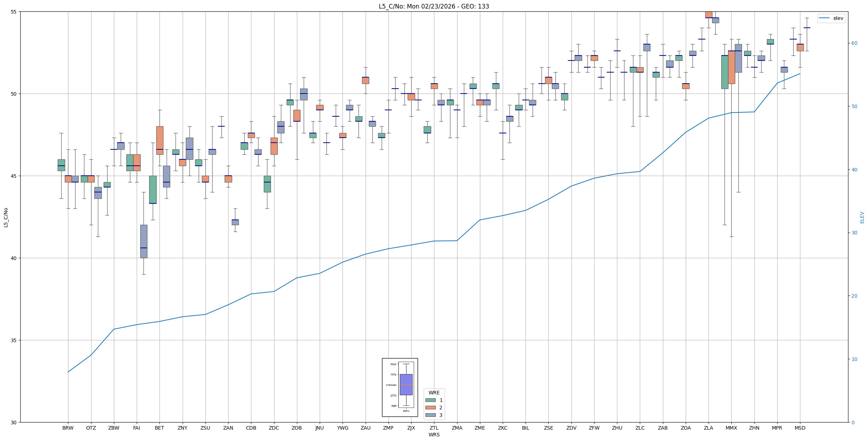Click the 55 tick on left axis
Screen dimensions: 868x441
tap(14, 12)
